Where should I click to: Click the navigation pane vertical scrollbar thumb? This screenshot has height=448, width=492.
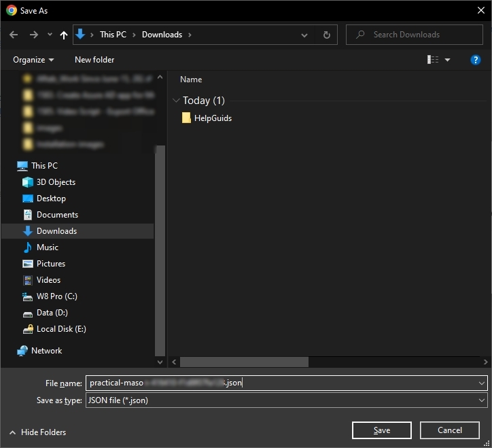tap(160, 251)
